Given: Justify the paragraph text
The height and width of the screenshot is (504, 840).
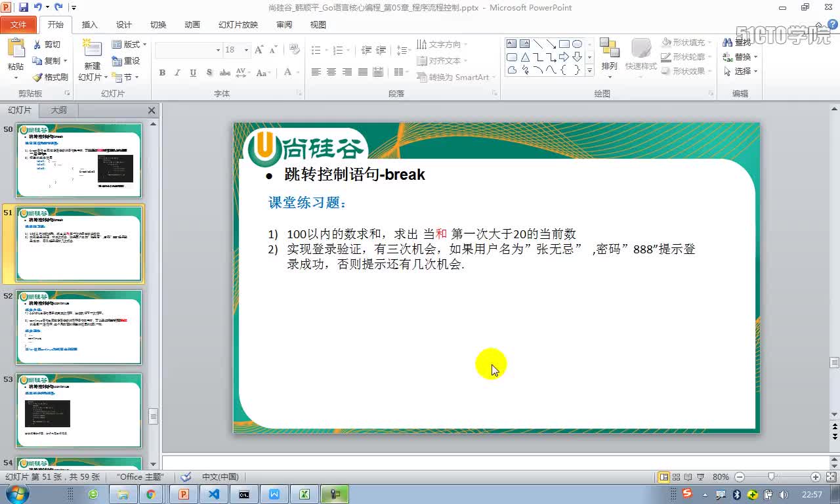Looking at the screenshot, I should (x=363, y=72).
